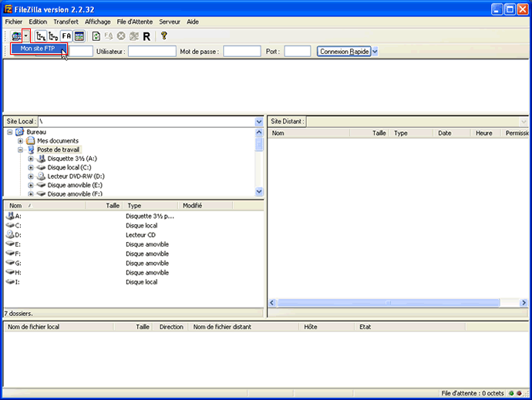Select Bureau in the local tree

tap(36, 132)
